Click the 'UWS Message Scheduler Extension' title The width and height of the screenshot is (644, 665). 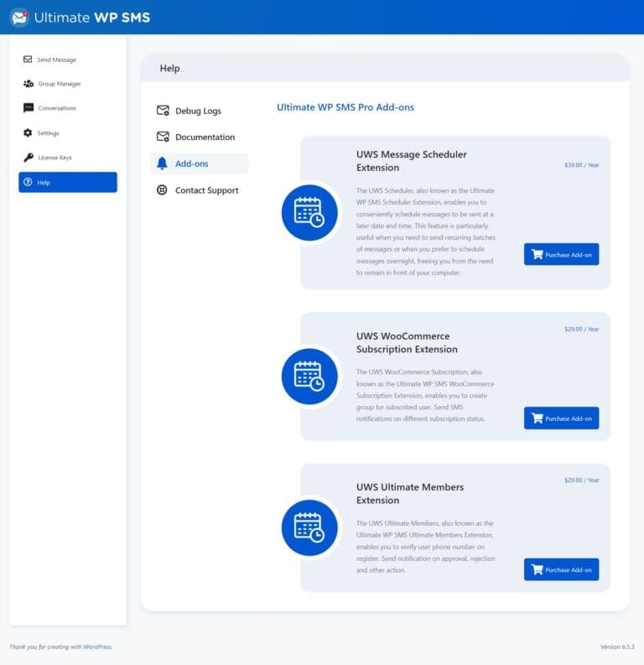click(x=411, y=161)
